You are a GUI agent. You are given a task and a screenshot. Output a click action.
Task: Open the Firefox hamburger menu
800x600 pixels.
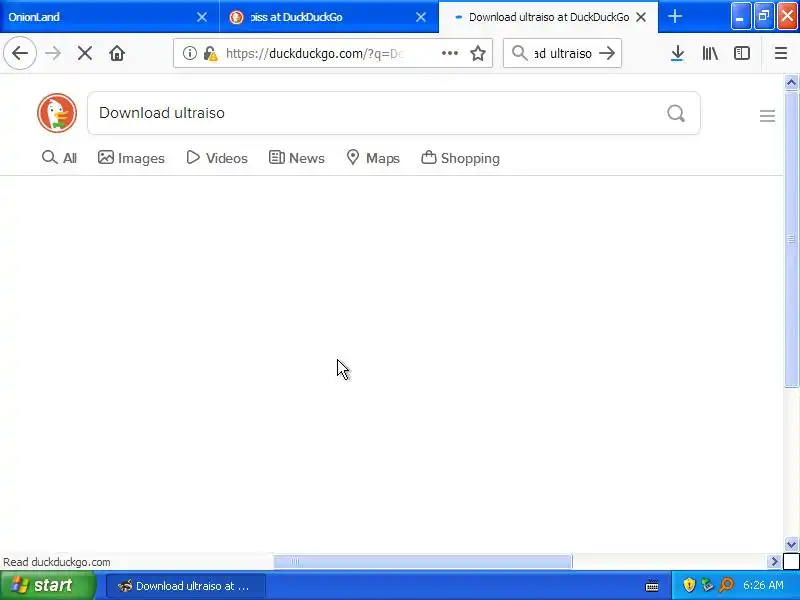(781, 53)
